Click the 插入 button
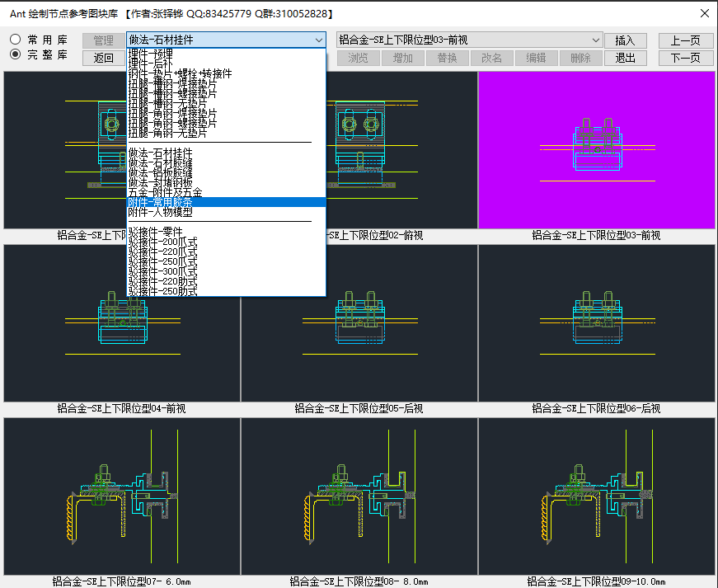718x588 pixels. [x=625, y=40]
